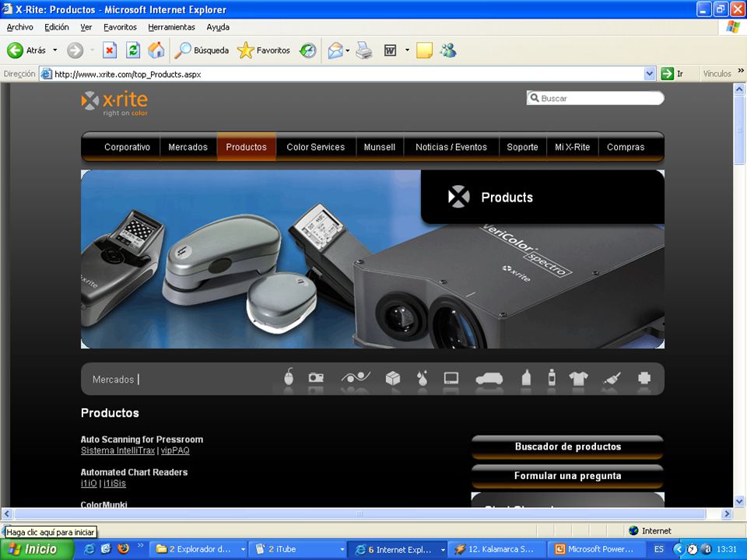Go to the Mercados navigation tab
The width and height of the screenshot is (747, 560).
(188, 147)
